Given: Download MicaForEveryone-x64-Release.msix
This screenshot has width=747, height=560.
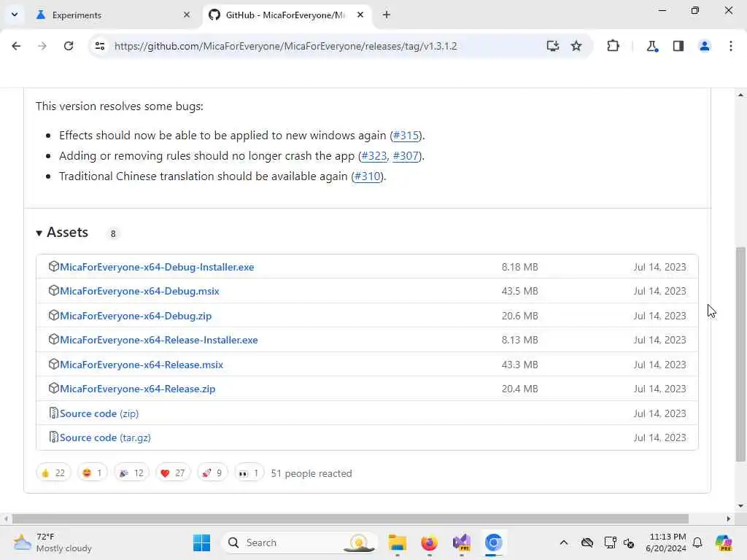Looking at the screenshot, I should [x=142, y=365].
